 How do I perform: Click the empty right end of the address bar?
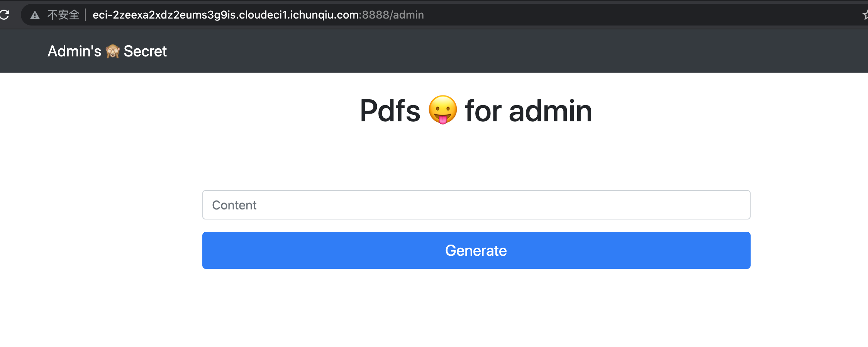[637, 15]
